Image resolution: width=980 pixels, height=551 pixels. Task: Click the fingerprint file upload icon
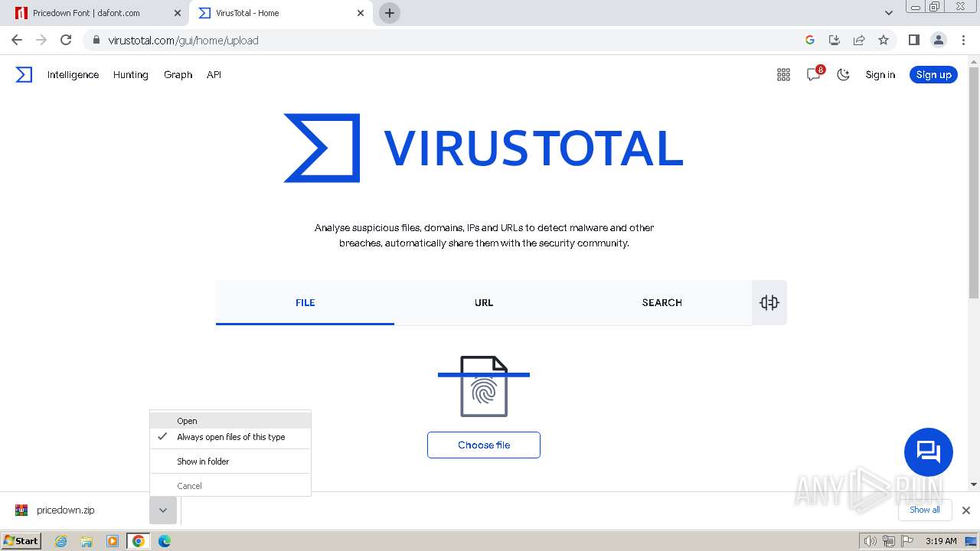484,386
